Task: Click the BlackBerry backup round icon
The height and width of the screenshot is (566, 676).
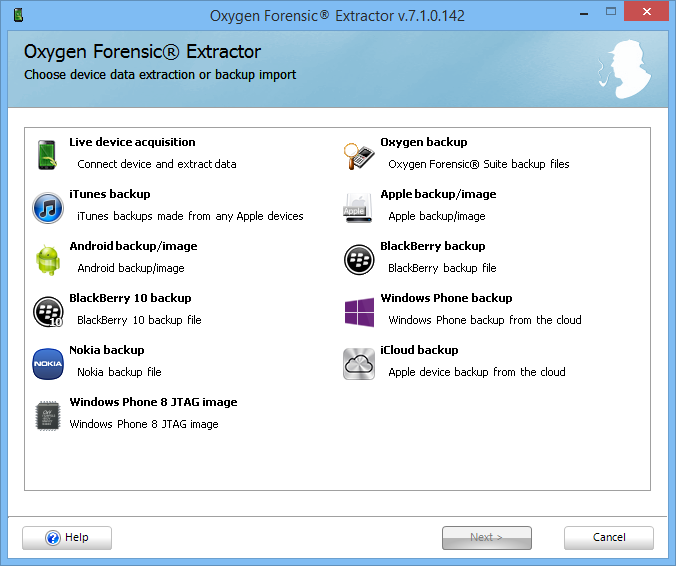Action: (x=359, y=260)
